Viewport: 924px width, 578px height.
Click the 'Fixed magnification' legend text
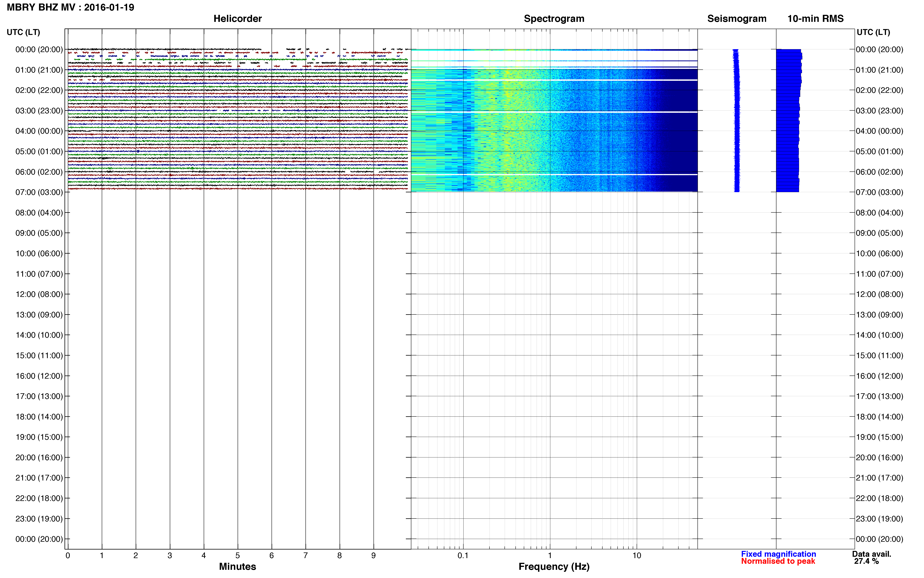[778, 554]
